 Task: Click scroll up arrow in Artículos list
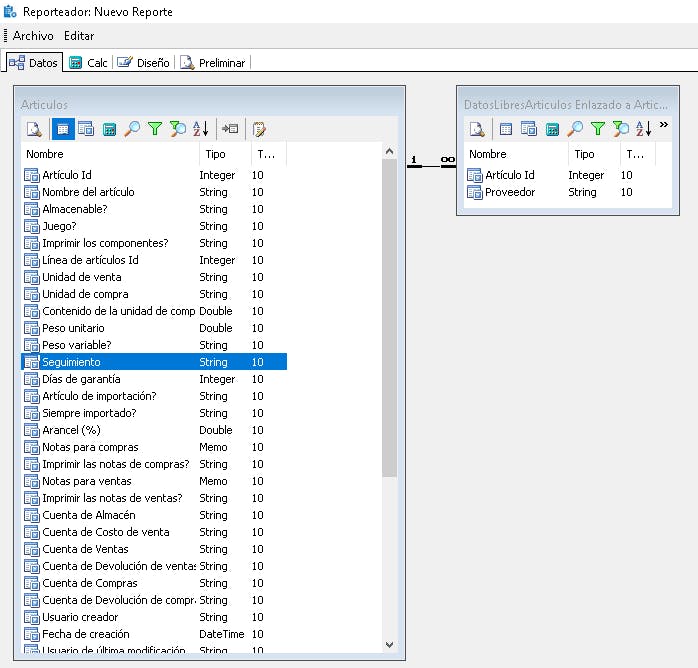389,151
